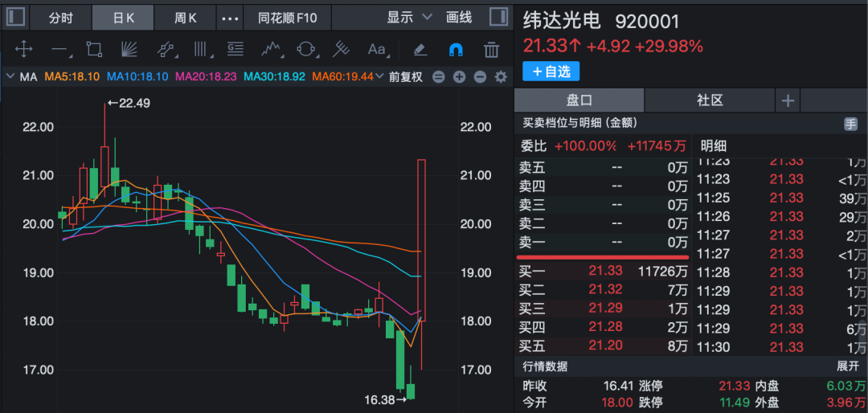
Task: Click the MA5:18.10 indicator label
Action: [72, 77]
